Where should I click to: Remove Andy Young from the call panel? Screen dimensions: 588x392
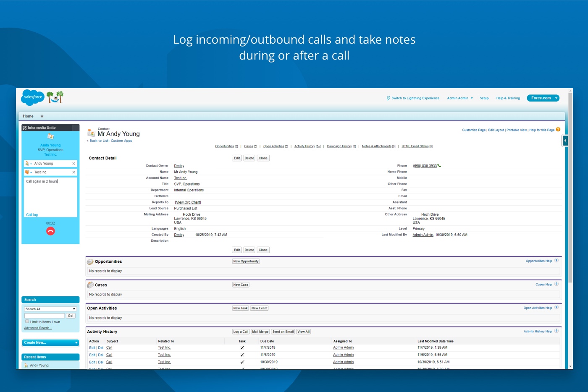click(74, 164)
